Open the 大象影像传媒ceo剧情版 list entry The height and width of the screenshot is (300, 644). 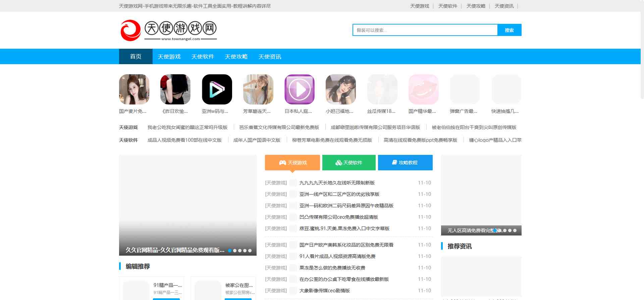(x=324, y=291)
